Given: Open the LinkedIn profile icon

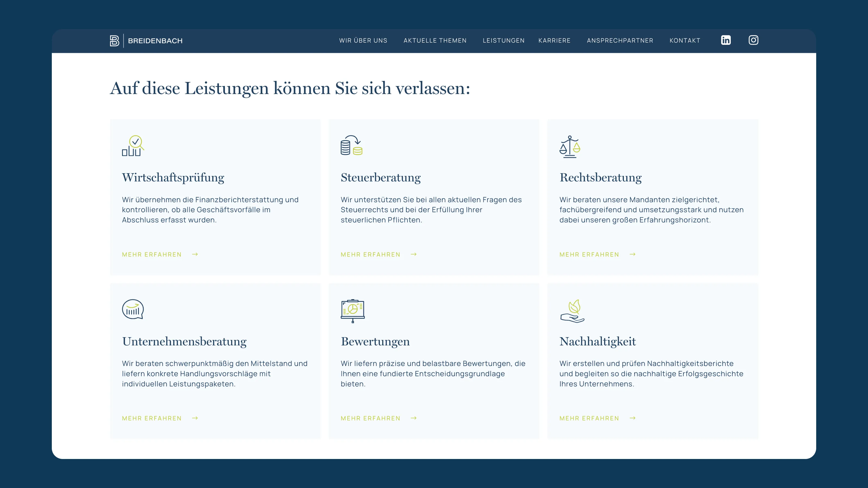Looking at the screenshot, I should pos(726,40).
